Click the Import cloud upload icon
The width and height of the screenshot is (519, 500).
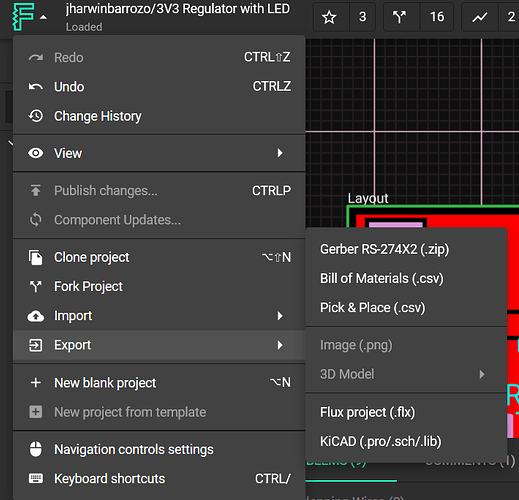pyautogui.click(x=36, y=316)
